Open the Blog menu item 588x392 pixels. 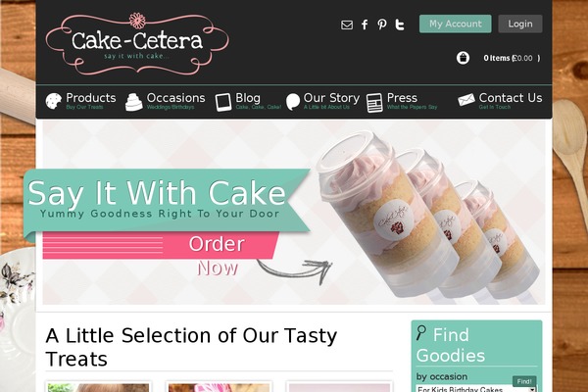(x=248, y=98)
